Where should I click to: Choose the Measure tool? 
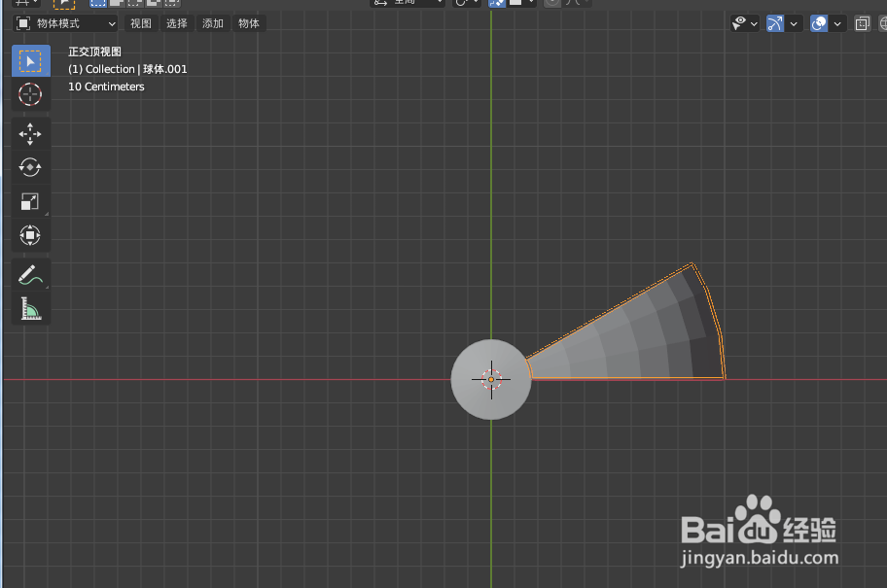(x=30, y=309)
